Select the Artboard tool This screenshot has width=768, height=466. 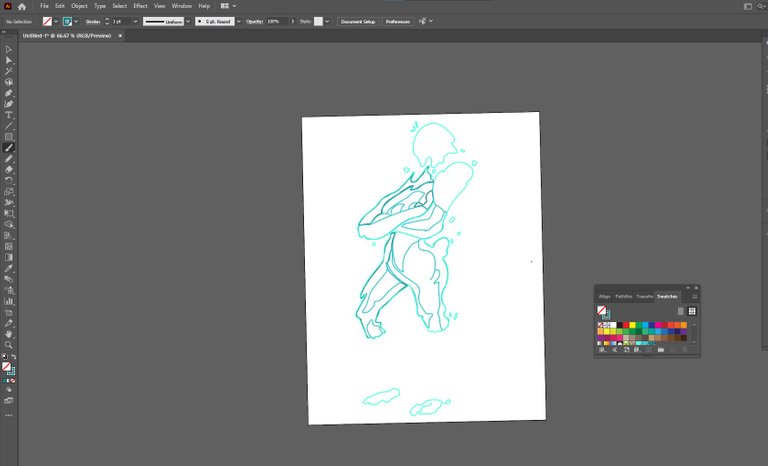[8, 312]
